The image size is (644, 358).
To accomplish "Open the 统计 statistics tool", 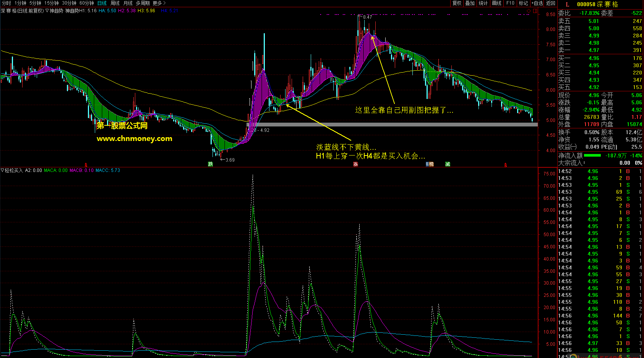I will pos(483,3).
